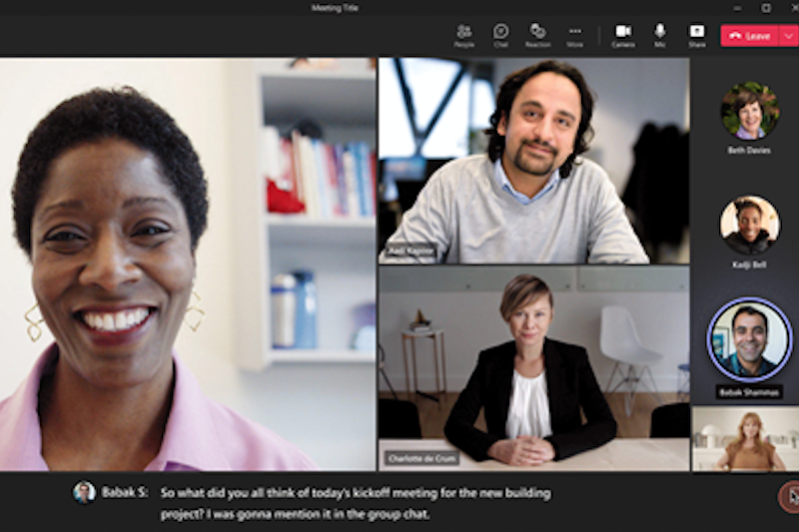The width and height of the screenshot is (799, 532).
Task: Click the large video of the smiling woman in pink
Action: point(188,264)
